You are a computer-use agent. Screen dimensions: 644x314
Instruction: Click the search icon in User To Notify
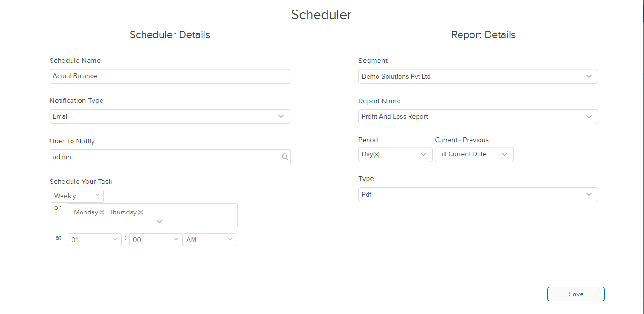[285, 156]
